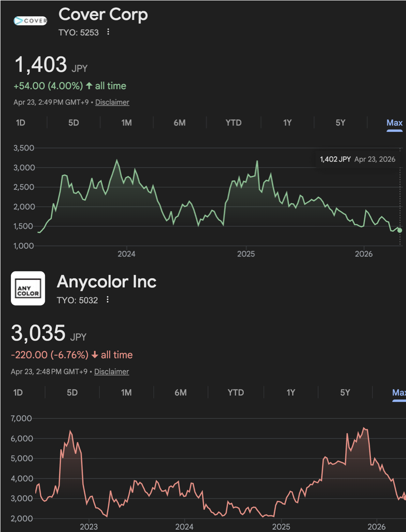This screenshot has width=406, height=532.
Task: View Anycolor YTD performance
Action: (236, 392)
